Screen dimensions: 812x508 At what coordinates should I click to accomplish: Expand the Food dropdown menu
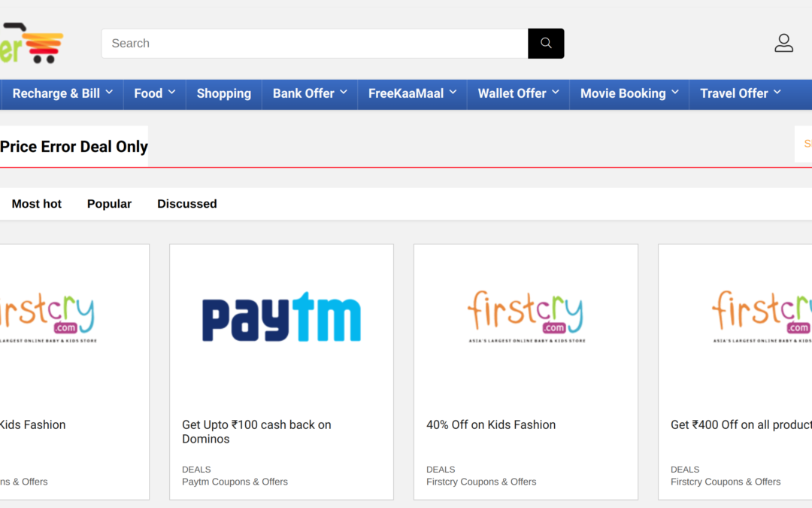[154, 93]
